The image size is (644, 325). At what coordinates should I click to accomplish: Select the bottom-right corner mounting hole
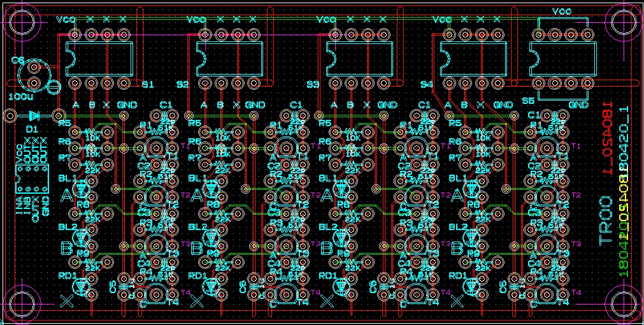[624, 305]
